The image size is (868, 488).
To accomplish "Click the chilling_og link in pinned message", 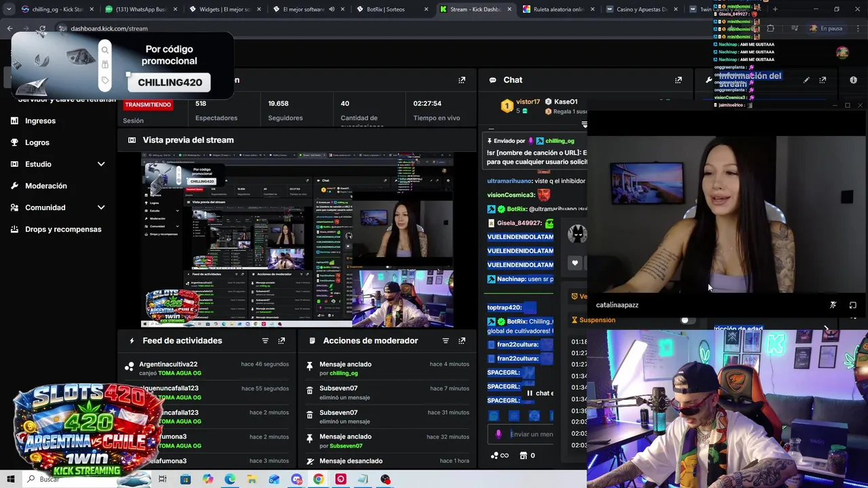I will coord(559,141).
